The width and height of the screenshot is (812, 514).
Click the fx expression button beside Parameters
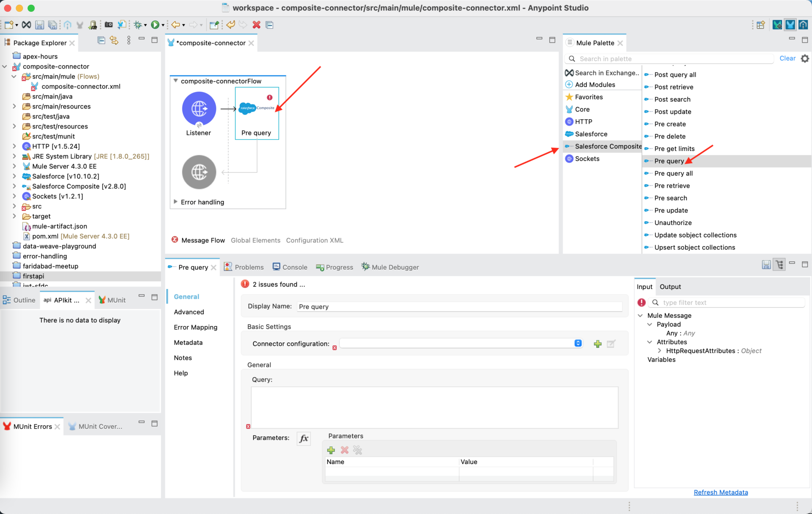click(304, 438)
